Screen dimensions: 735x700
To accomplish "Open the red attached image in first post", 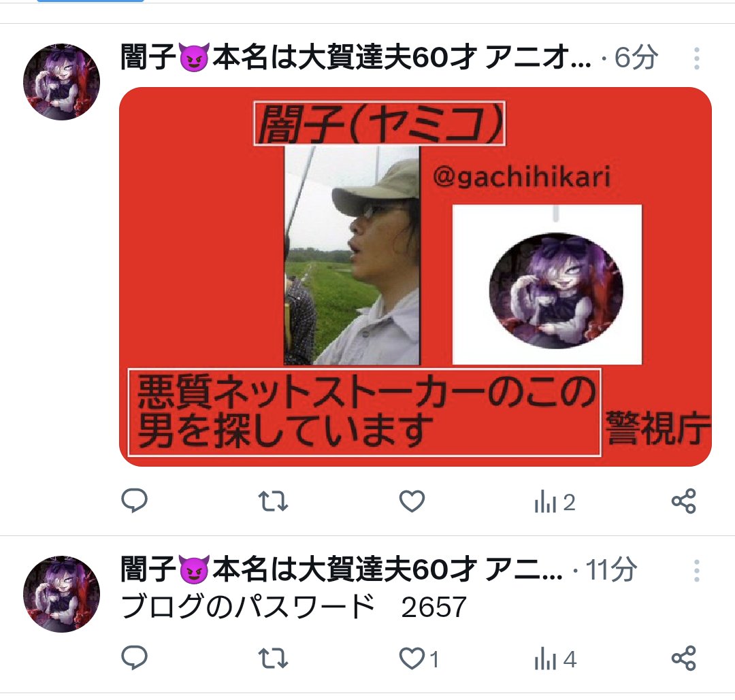I will coord(415,276).
